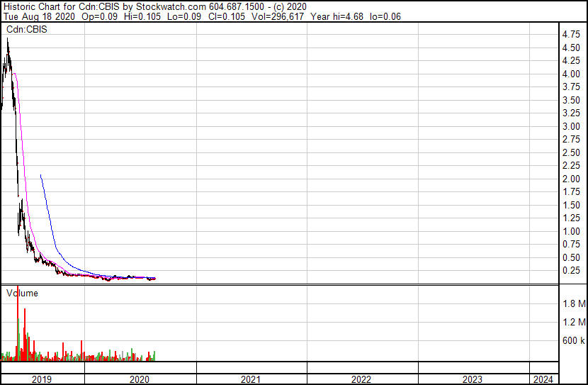Viewport: 588px width, 385px height.
Task: Click the tallest red volume bar
Action: coord(17,326)
